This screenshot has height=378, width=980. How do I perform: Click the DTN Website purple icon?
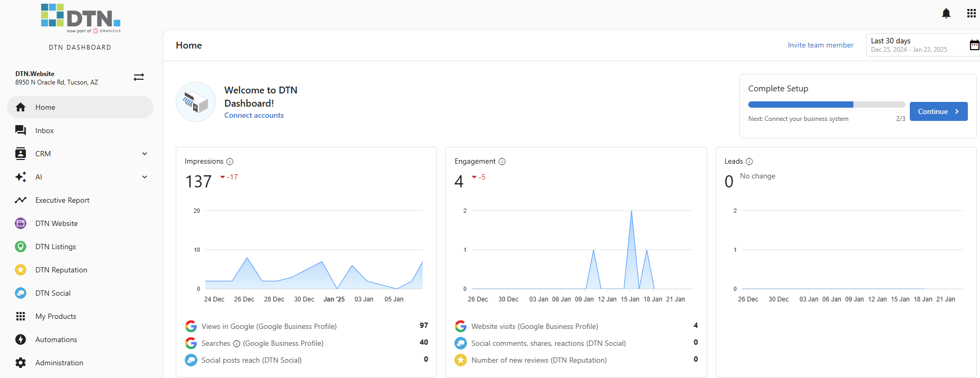21,223
